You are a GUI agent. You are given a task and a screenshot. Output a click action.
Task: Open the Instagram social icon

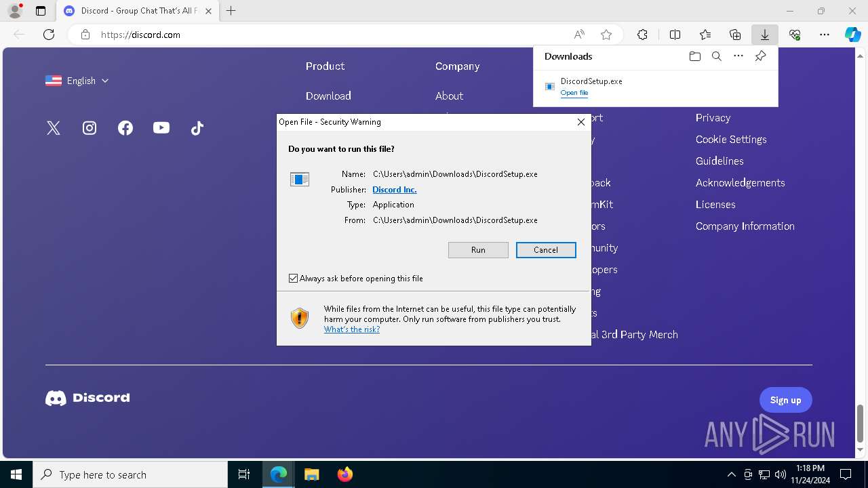pyautogui.click(x=90, y=128)
